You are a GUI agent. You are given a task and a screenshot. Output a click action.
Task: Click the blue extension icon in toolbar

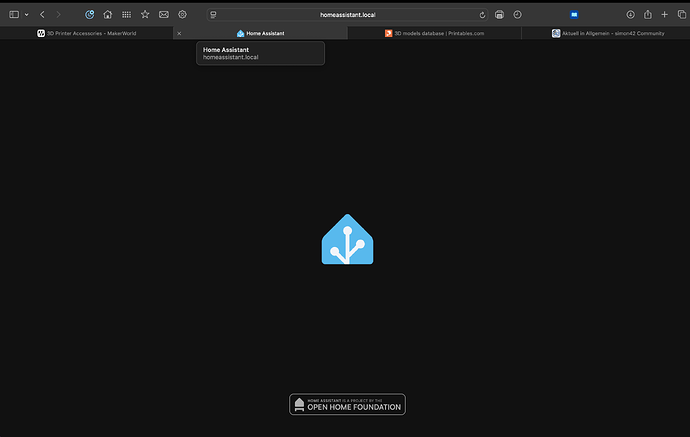coord(574,15)
